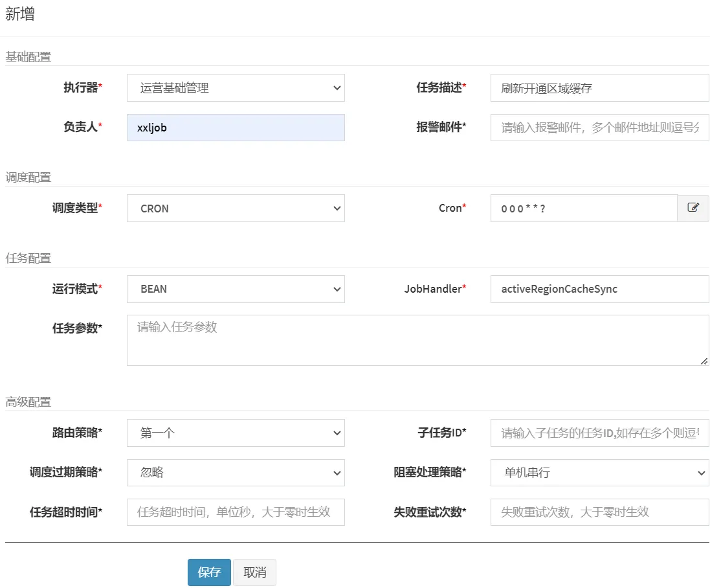Focus the 任务描述 input field
710x588 pixels.
[x=599, y=88]
